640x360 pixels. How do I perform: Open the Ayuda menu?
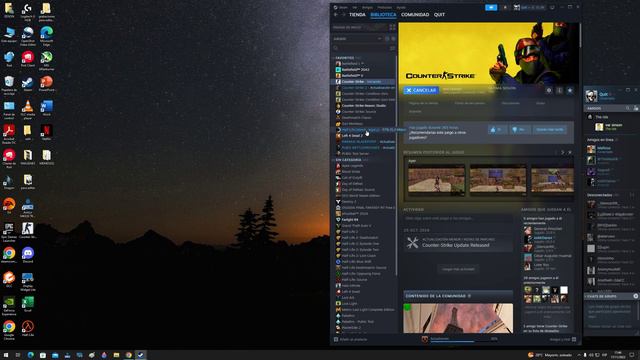[401, 7]
